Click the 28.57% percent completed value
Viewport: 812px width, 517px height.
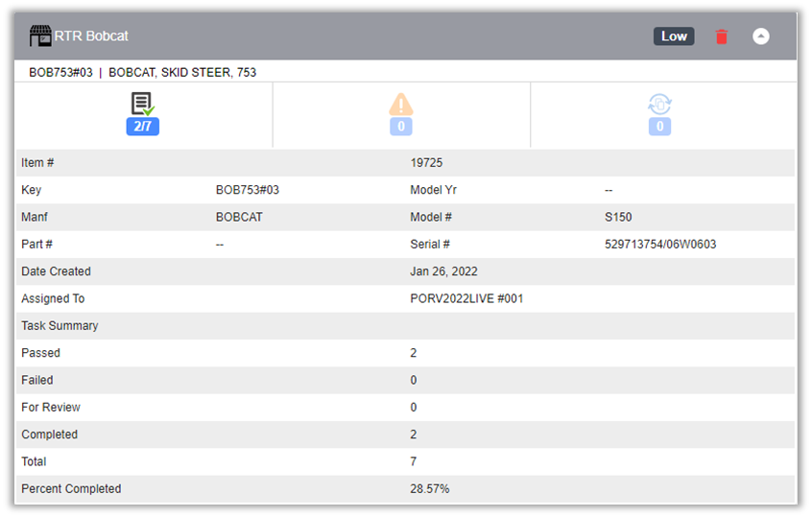pos(429,488)
